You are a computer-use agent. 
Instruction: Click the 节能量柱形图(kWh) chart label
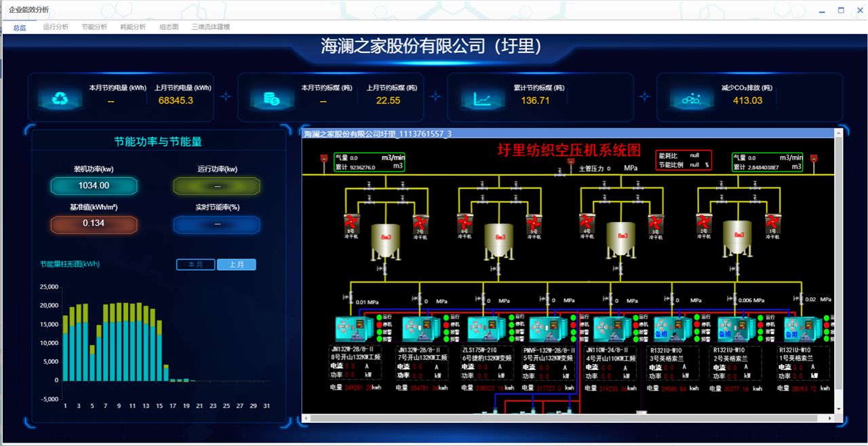(x=70, y=264)
